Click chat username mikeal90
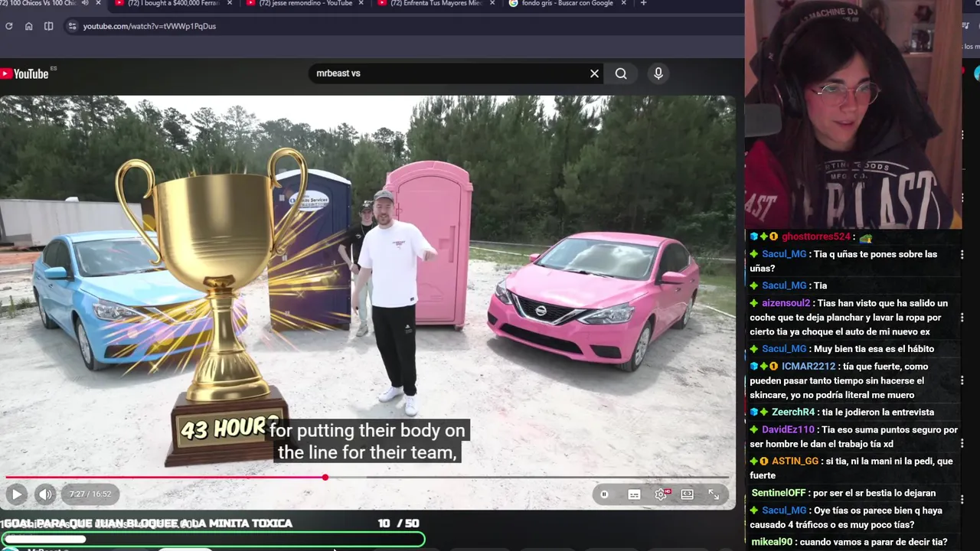Viewport: 980px width, 551px height. (x=772, y=542)
